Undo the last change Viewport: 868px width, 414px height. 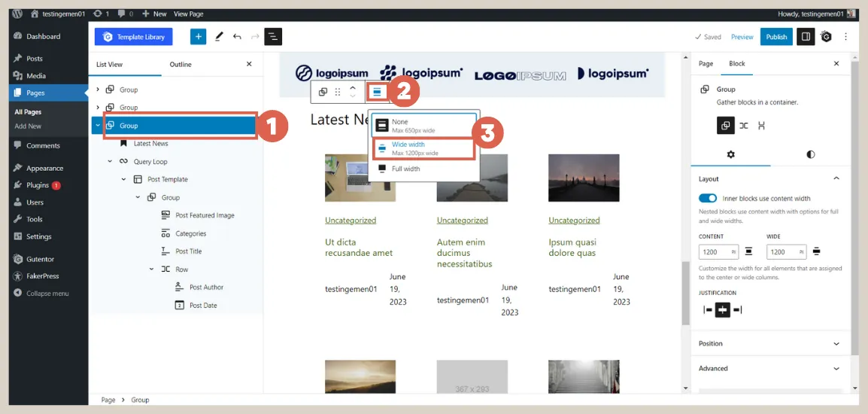(x=237, y=37)
